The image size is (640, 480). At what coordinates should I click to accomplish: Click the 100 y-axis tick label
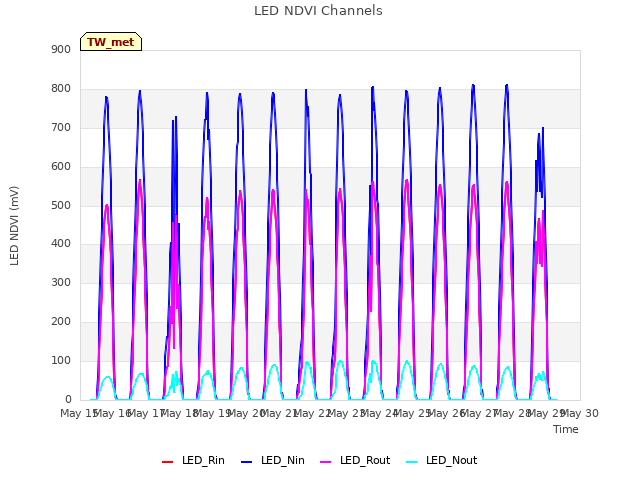point(61,360)
